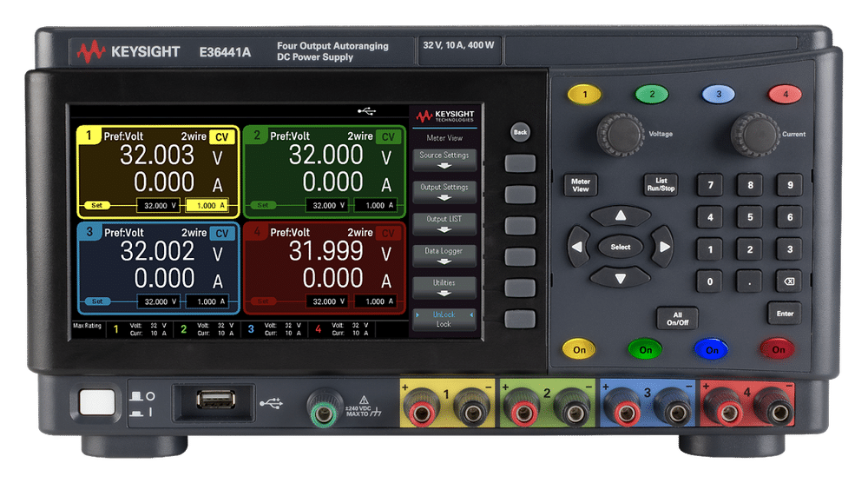Select channel 1 current set field 1.000 A
The image size is (868, 483).
click(207, 206)
